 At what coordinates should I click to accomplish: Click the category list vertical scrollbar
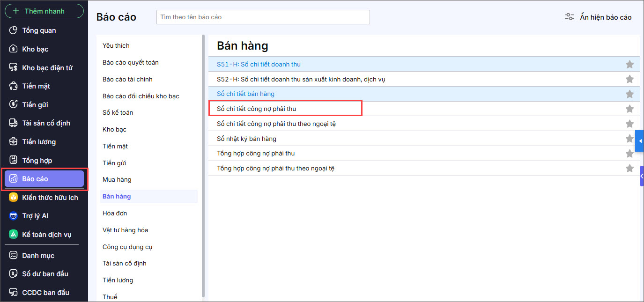[x=203, y=164]
